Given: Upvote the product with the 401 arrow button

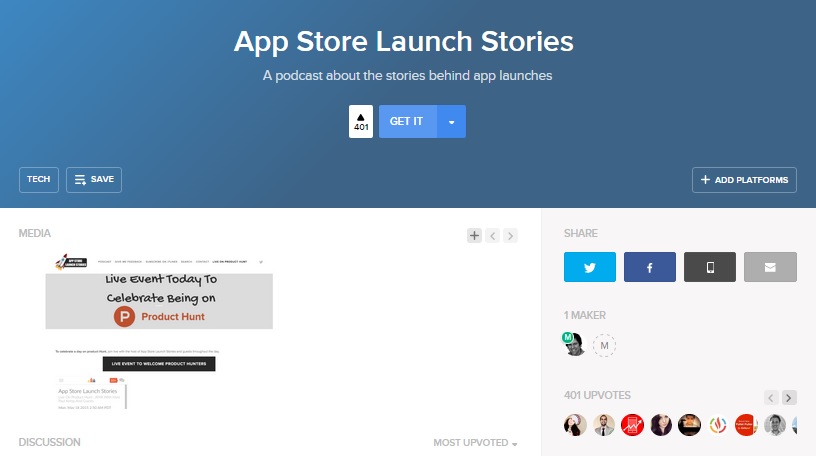Looking at the screenshot, I should 361,121.
